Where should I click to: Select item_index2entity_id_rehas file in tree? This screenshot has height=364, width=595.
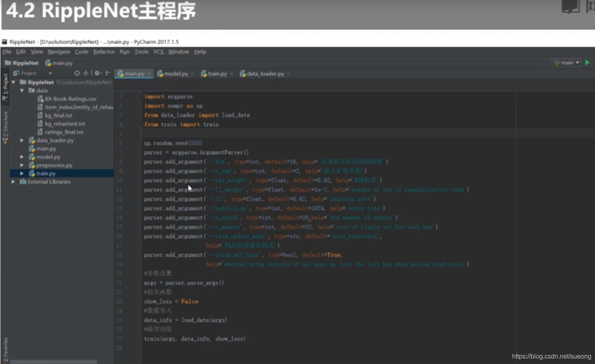(x=79, y=107)
